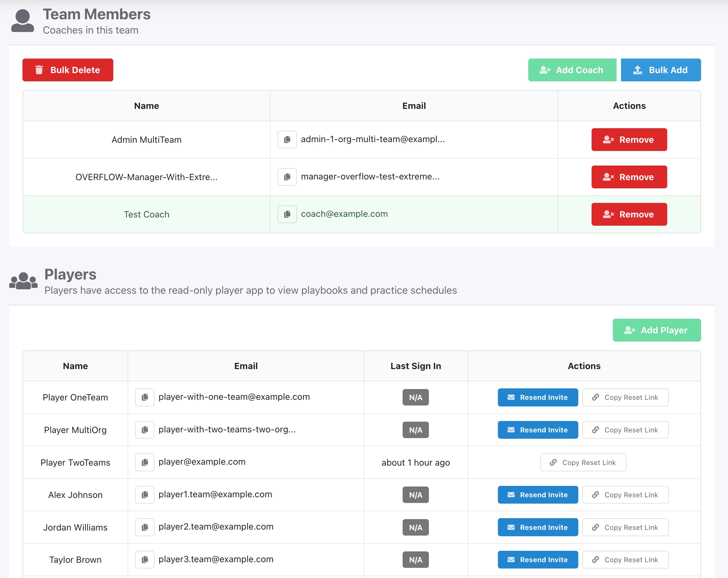
Task: Resend invite to Player OneTeam
Action: tap(537, 397)
